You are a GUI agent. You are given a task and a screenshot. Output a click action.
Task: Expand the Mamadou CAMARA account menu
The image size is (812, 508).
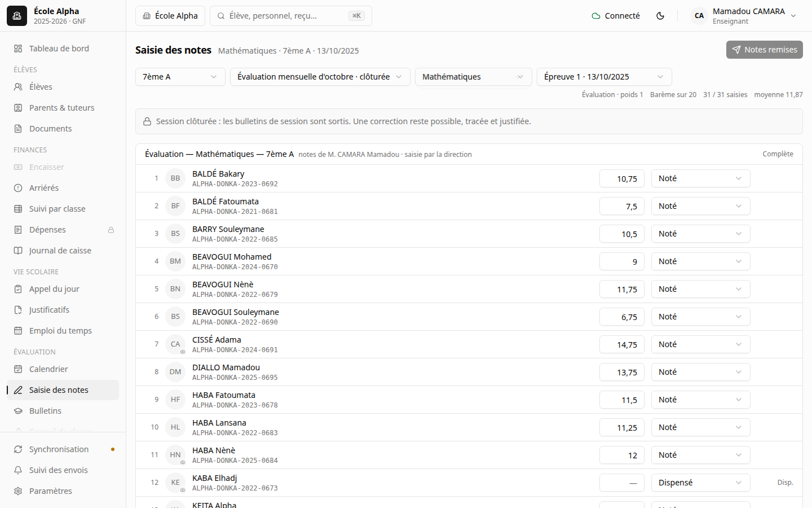pyautogui.click(x=744, y=16)
